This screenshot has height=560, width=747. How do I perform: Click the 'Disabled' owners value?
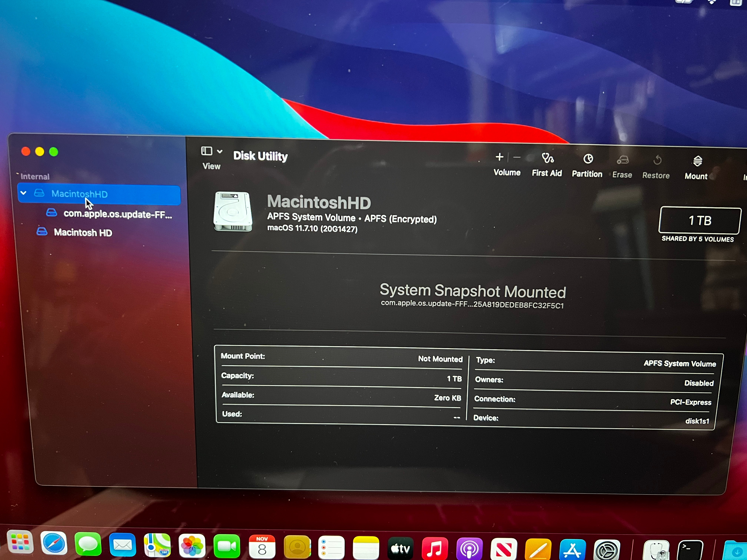[699, 383]
